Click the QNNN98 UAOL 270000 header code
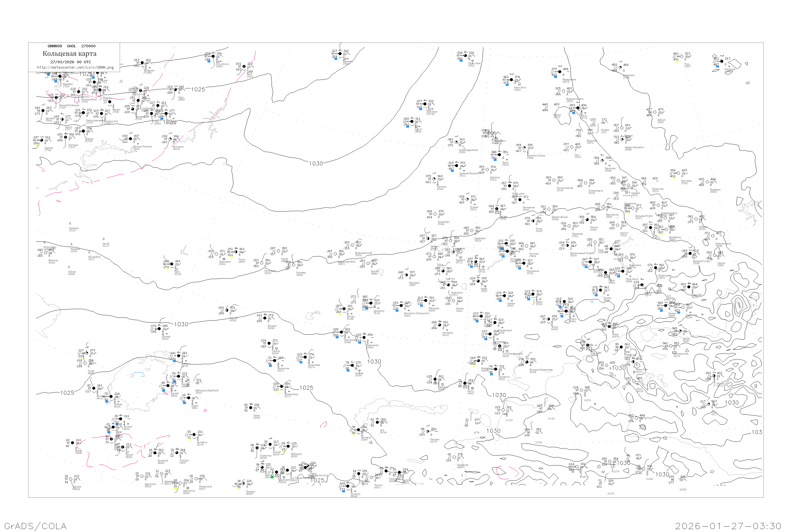This screenshot has width=798, height=532. (x=72, y=46)
